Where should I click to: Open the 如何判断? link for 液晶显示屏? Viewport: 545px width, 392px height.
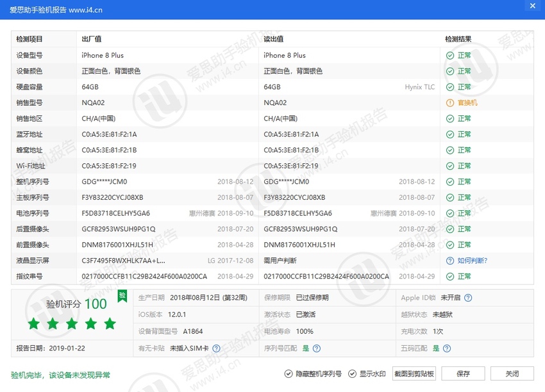[x=473, y=261]
